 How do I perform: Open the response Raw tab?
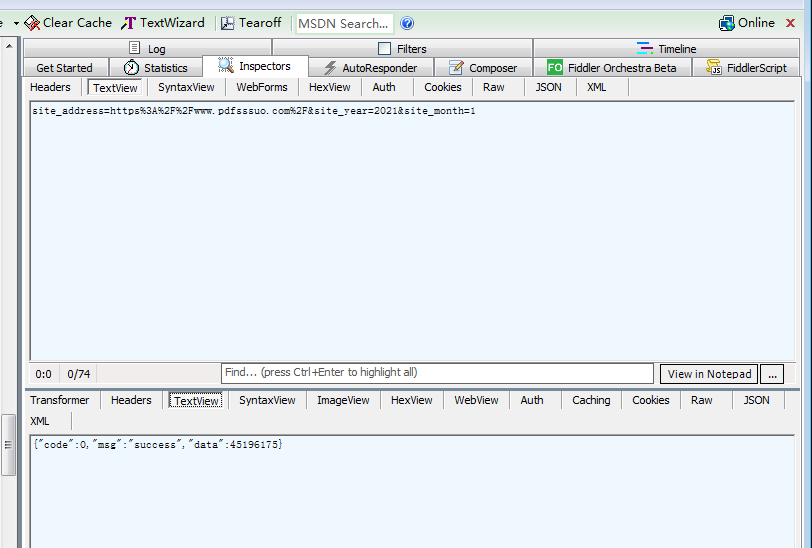pos(702,400)
